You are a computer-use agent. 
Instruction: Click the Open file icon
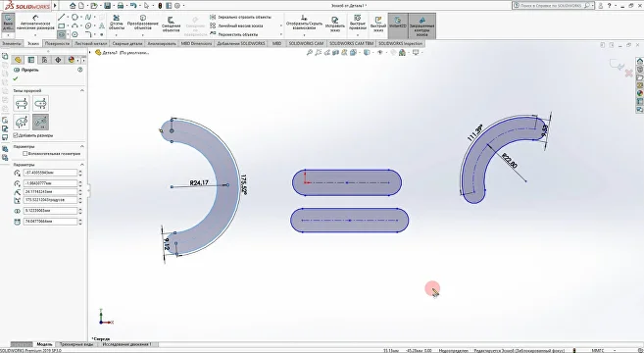tap(94, 6)
